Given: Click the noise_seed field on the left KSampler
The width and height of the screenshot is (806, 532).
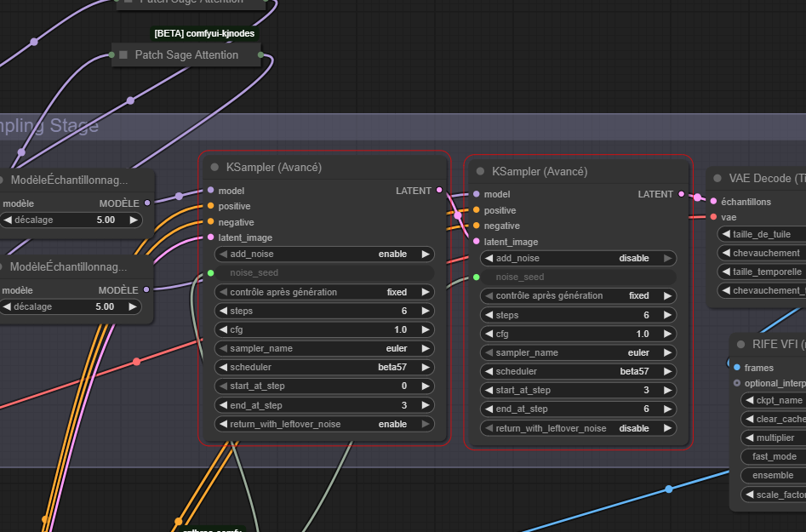Looking at the screenshot, I should [x=324, y=273].
